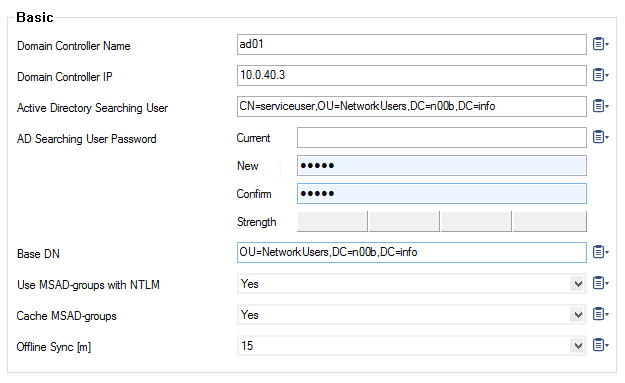Image resolution: width=625 pixels, height=383 pixels.
Task: Focus the Current password field
Action: (442, 137)
